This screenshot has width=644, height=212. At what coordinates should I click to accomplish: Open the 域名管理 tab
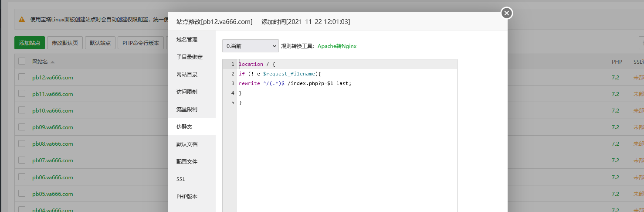tap(192, 39)
